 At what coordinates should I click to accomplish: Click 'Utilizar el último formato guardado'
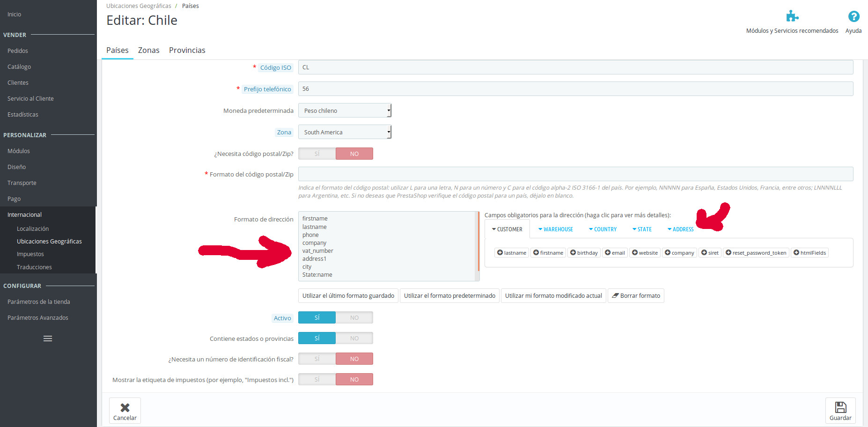tap(348, 296)
